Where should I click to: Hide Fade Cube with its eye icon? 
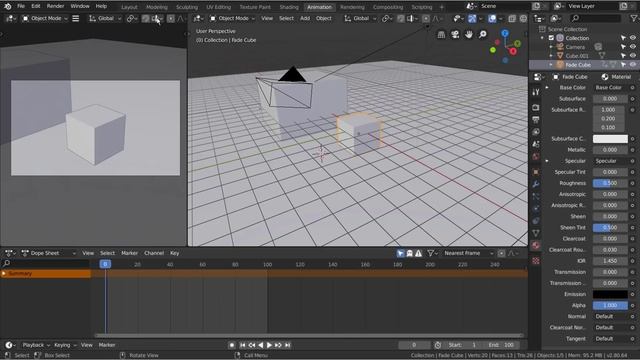click(x=633, y=65)
